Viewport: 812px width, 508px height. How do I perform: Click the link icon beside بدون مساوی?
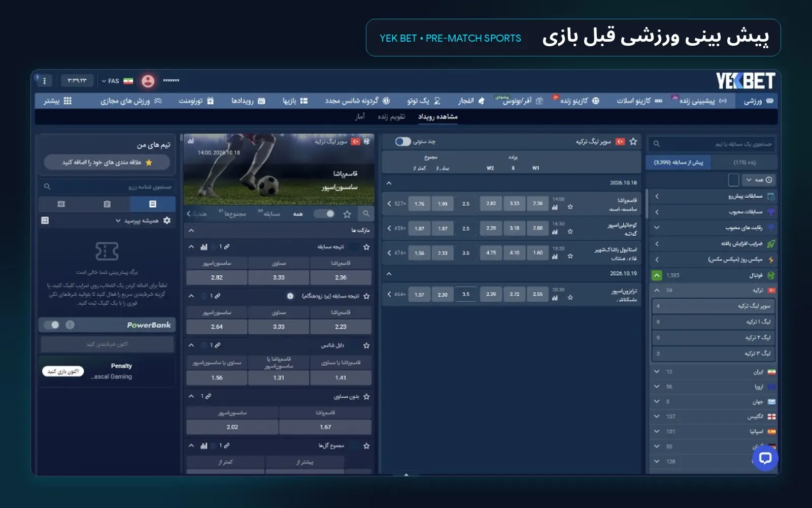208,396
